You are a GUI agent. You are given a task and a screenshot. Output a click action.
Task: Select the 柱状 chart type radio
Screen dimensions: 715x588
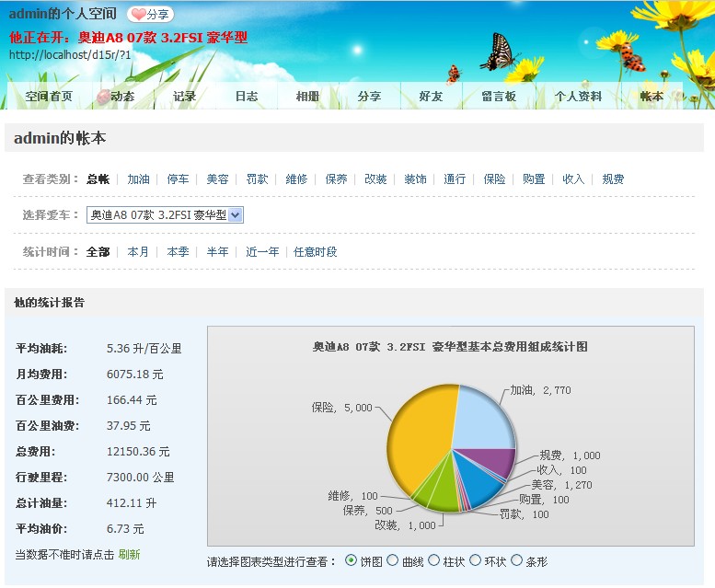(x=433, y=560)
